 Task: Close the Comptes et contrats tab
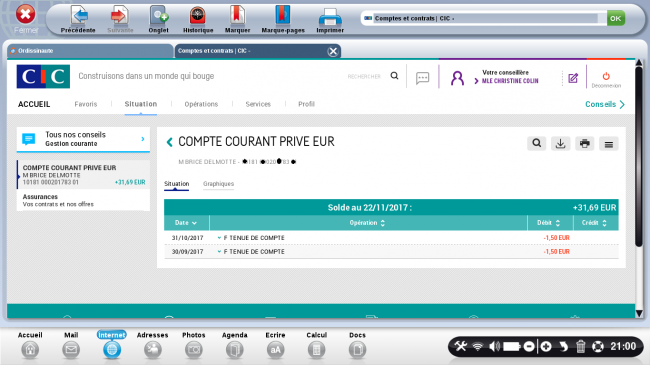(332, 51)
